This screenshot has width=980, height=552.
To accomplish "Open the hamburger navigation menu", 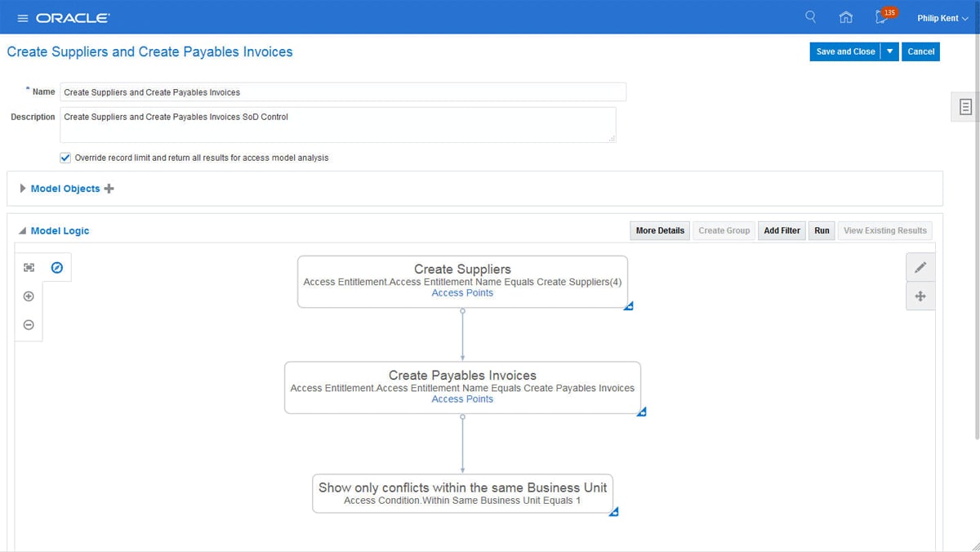I will click(x=22, y=18).
